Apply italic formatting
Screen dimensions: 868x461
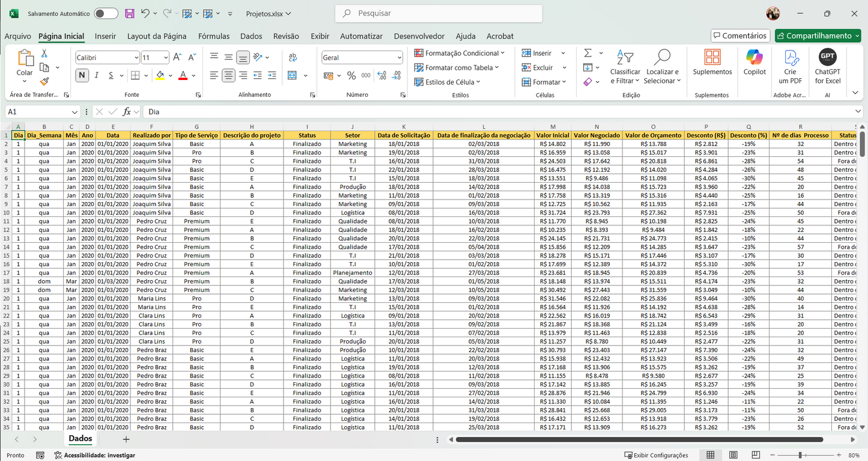point(96,76)
